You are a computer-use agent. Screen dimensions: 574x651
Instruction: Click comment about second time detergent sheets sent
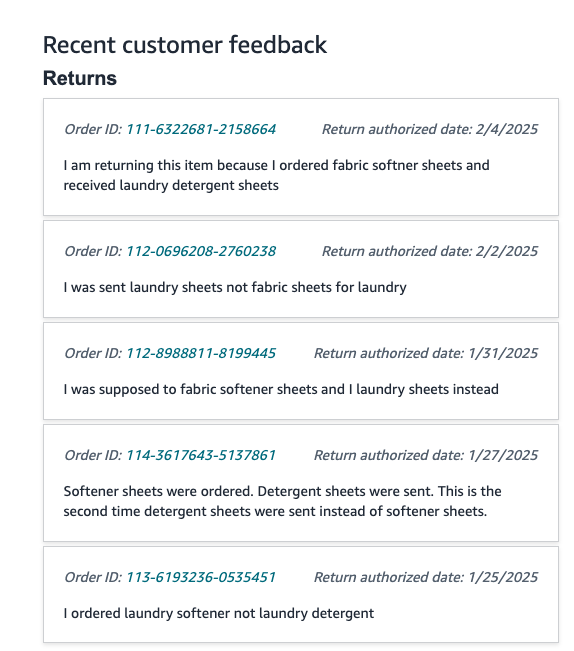pyautogui.click(x=282, y=501)
